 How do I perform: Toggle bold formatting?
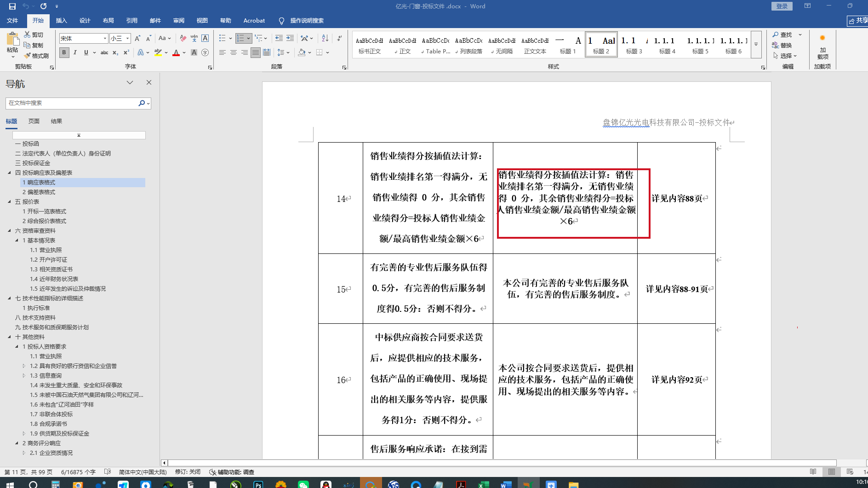64,52
